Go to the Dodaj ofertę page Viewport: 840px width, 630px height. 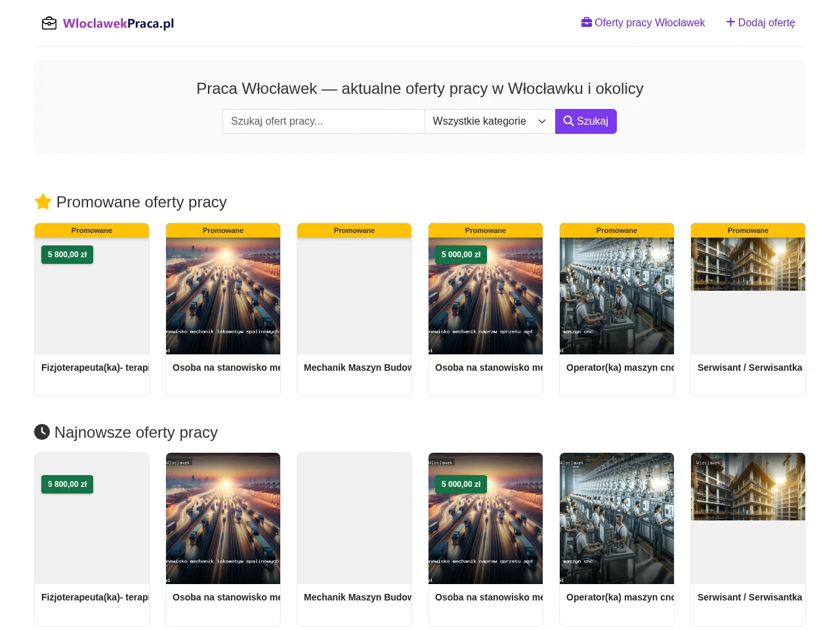point(761,22)
